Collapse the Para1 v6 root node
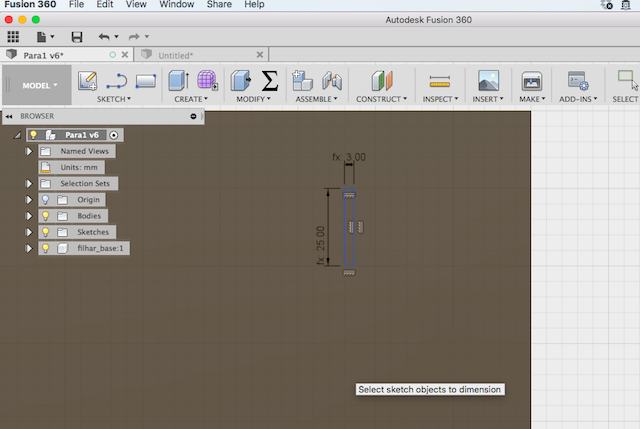The height and width of the screenshot is (429, 640). (x=17, y=135)
